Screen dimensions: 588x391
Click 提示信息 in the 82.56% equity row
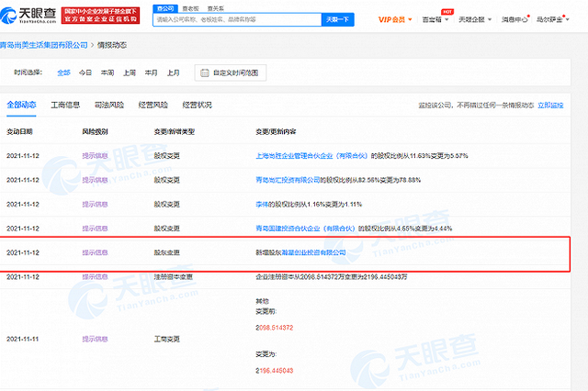[95, 180]
